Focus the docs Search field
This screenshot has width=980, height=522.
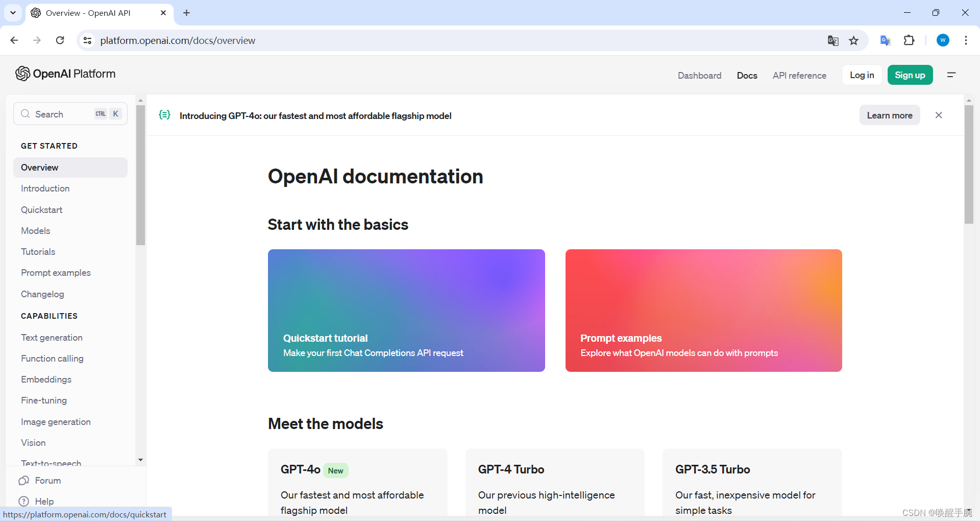(70, 114)
